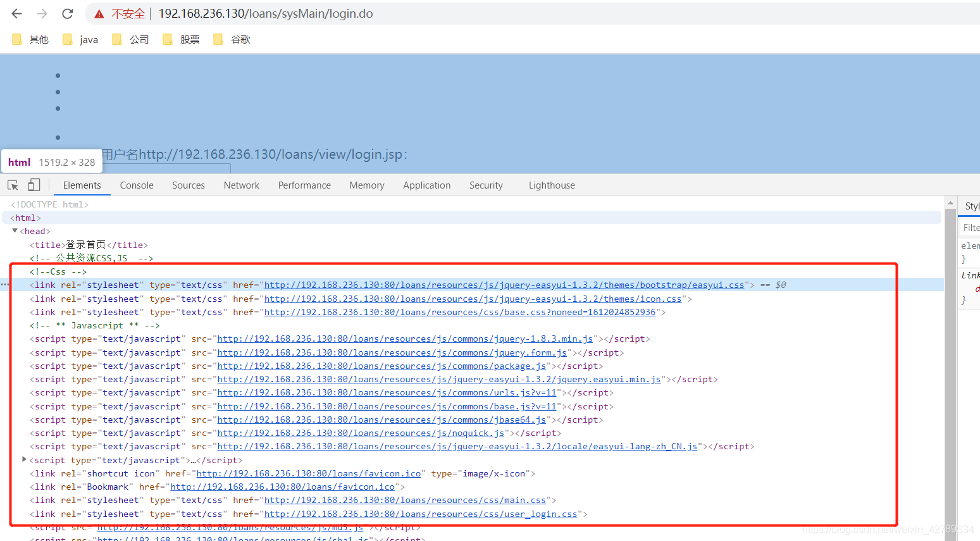Toggle the device emulation toolbar

34,184
